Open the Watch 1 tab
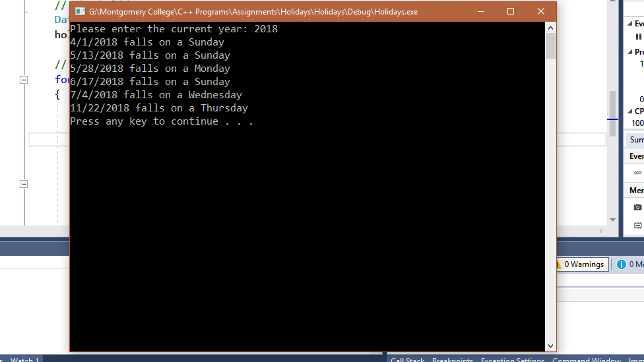 tap(24, 359)
